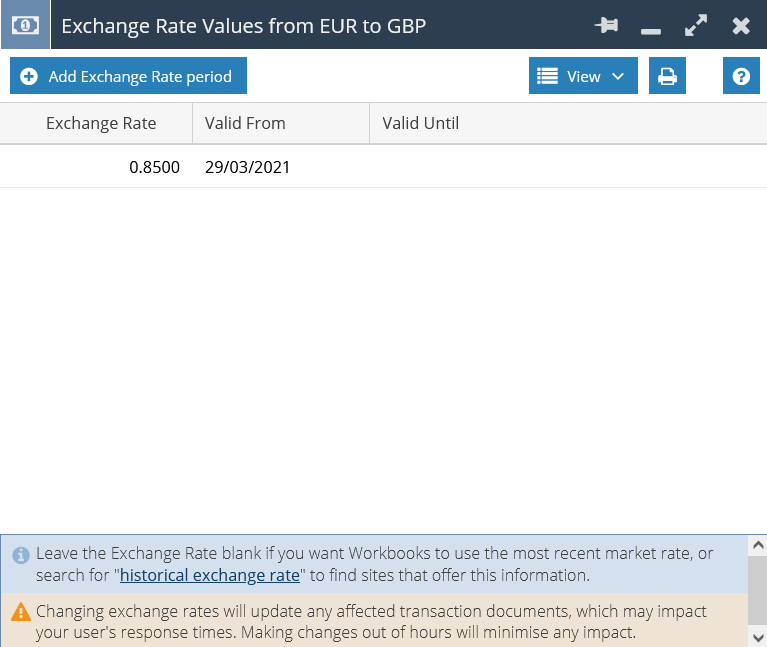Screen dimensions: 767x647
Task: Minimize the Exchange Rate Values window
Action: click(x=651, y=31)
